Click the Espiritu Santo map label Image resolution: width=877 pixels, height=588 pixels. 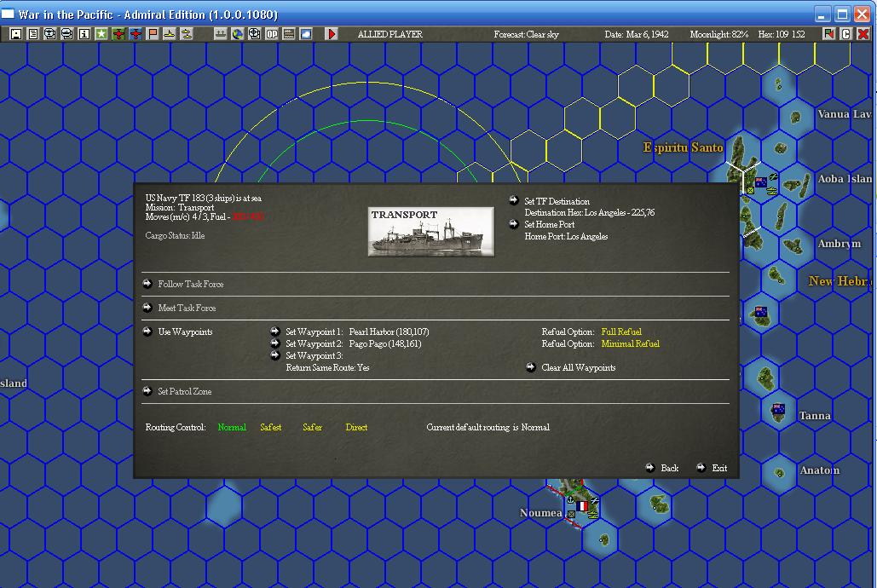[x=683, y=147]
